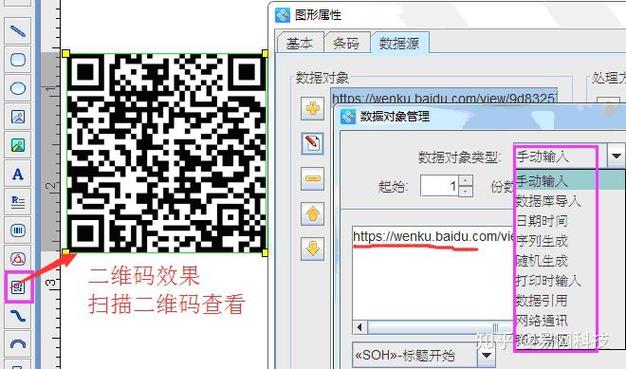Move data object up
This screenshot has height=369, width=626.
[312, 214]
